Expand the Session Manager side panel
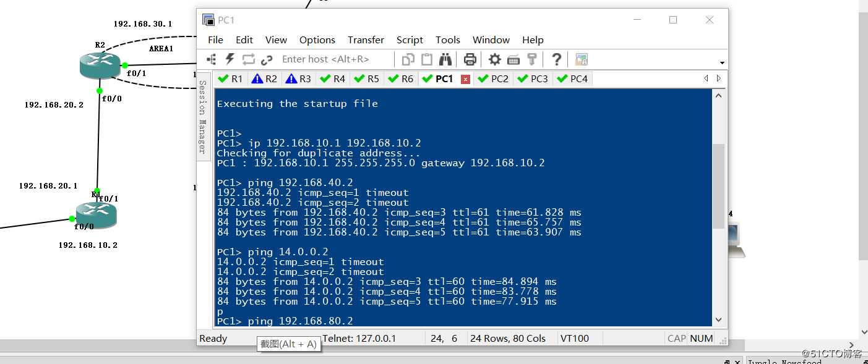This screenshot has height=364, width=868. tap(202, 116)
